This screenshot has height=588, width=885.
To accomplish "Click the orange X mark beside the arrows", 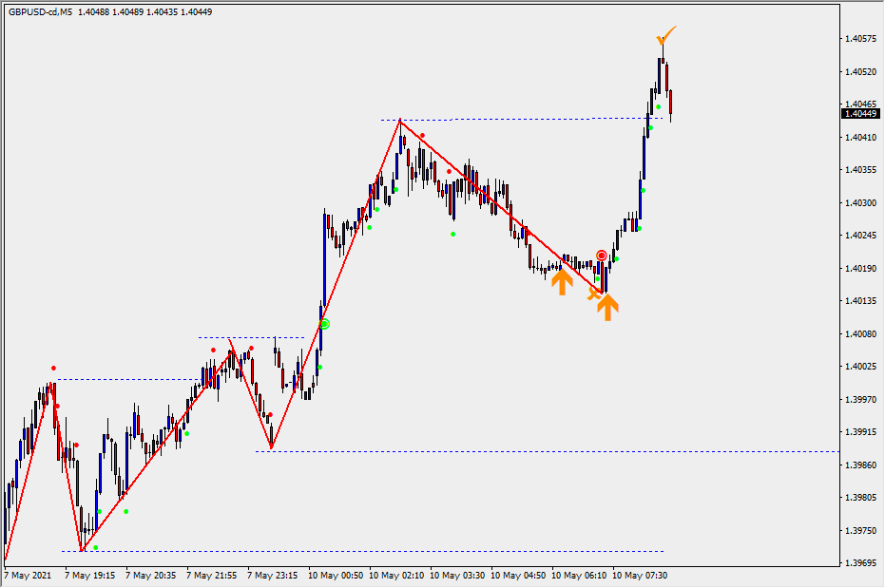I will point(594,294).
